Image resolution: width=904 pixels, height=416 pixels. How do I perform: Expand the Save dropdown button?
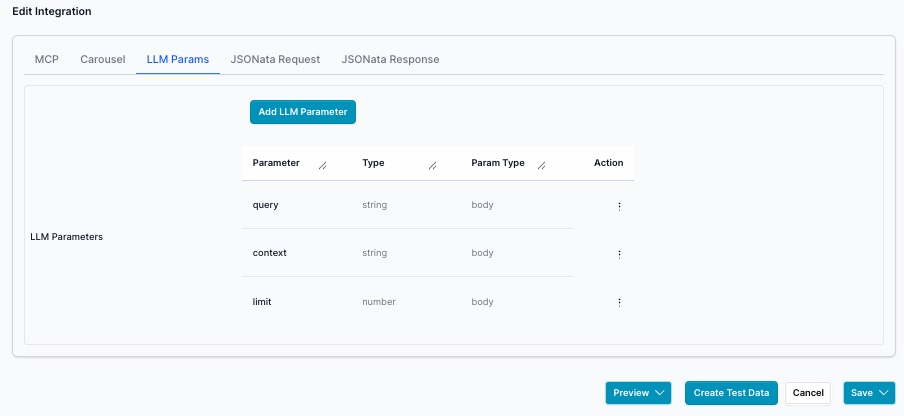(868, 393)
